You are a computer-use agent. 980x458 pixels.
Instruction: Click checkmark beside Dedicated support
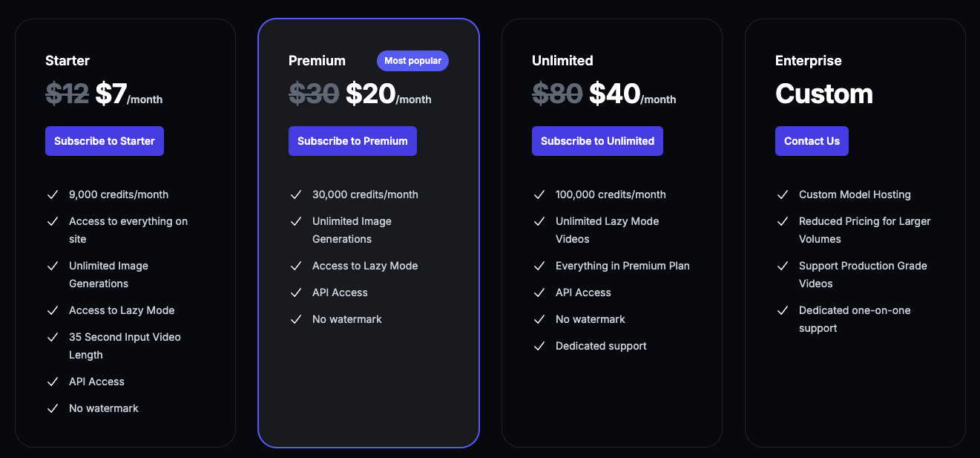point(539,346)
